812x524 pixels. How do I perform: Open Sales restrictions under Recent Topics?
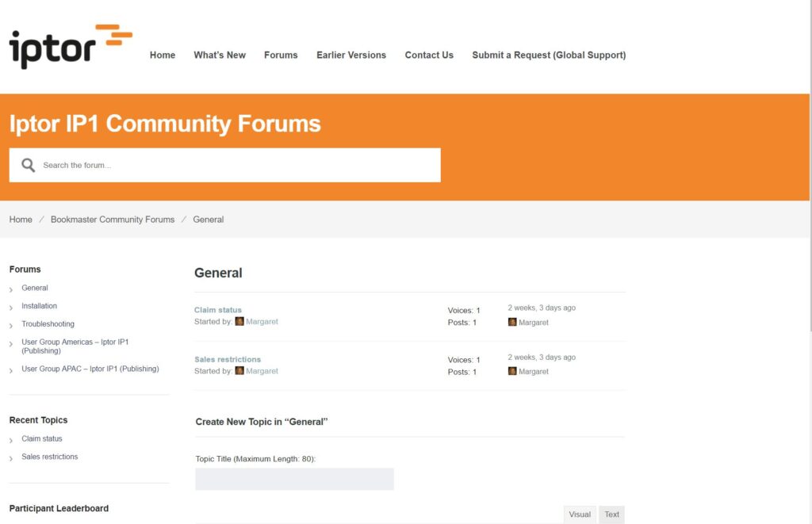click(50, 457)
